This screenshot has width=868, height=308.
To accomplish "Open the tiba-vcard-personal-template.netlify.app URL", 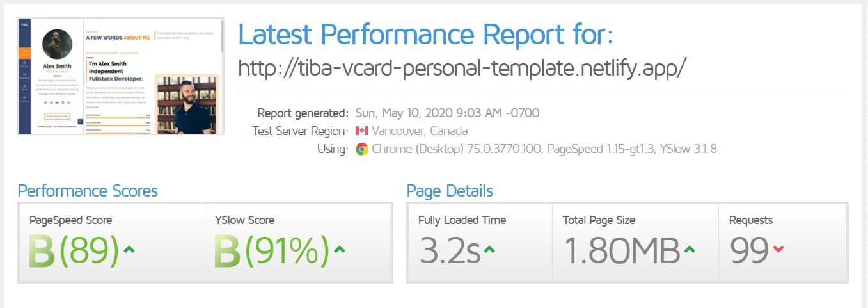I will [462, 67].
